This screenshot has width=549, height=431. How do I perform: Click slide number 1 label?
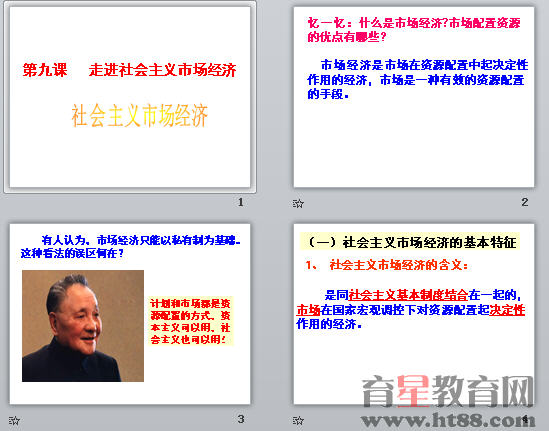coord(241,202)
